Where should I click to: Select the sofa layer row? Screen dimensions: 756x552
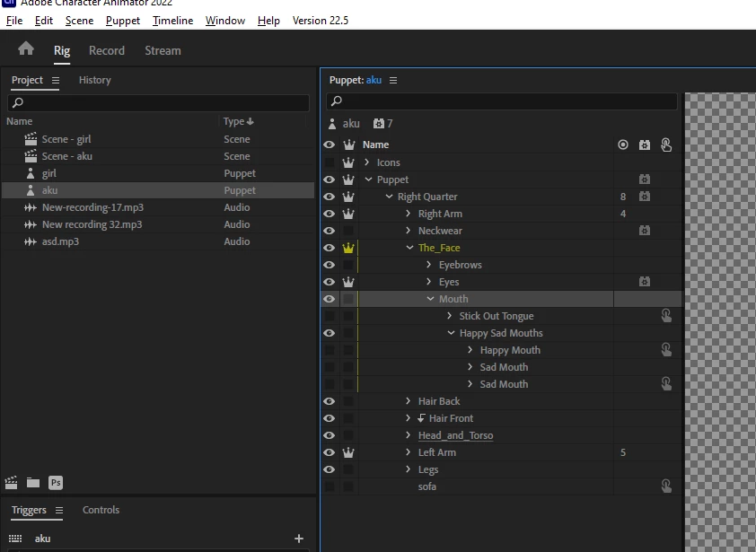coord(501,486)
